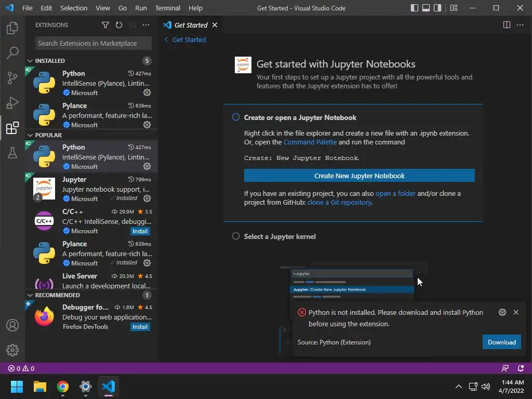This screenshot has width=532, height=399.
Task: Open File Explorer from taskbar
Action: [x=39, y=387]
